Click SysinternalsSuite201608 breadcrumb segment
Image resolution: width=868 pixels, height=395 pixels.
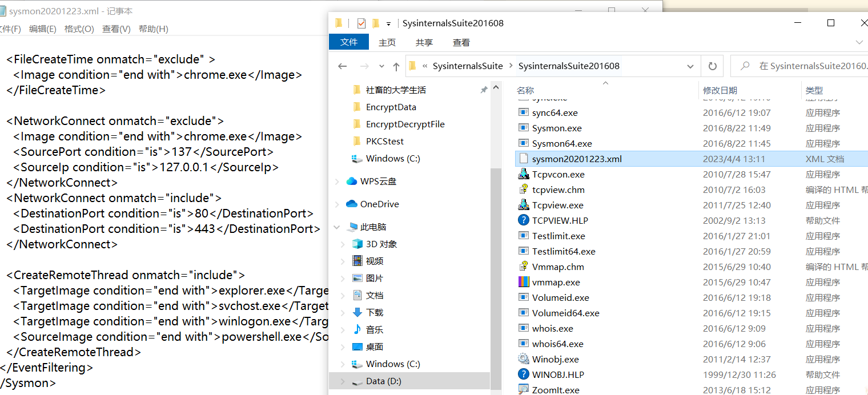pos(569,66)
